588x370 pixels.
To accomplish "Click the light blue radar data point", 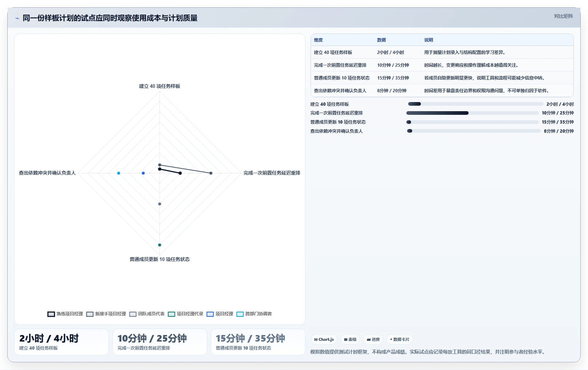I will tap(119, 173).
